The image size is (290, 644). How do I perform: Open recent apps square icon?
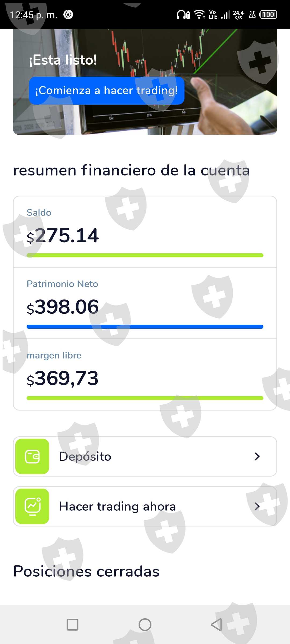coord(73,625)
